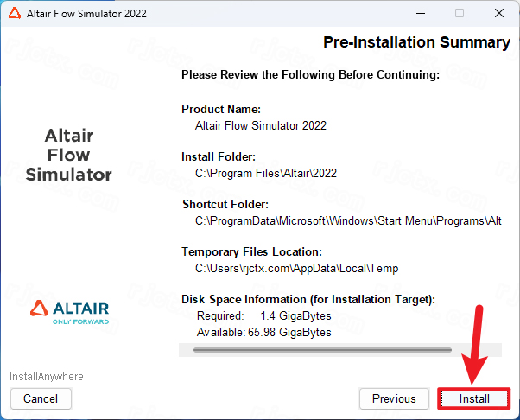Click the Altair logo in title bar
Screen dimensions: 520x420
[x=15, y=14]
